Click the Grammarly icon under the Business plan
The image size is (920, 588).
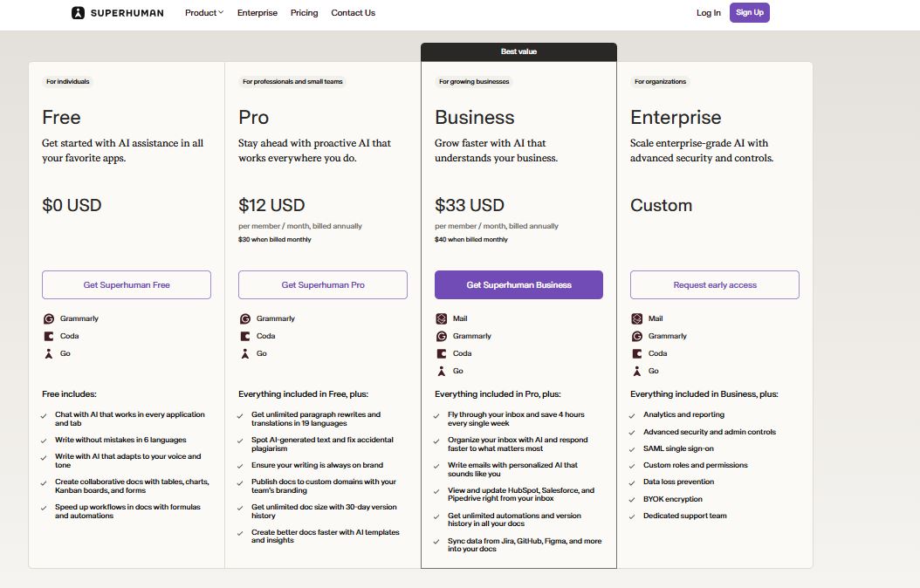tap(443, 336)
